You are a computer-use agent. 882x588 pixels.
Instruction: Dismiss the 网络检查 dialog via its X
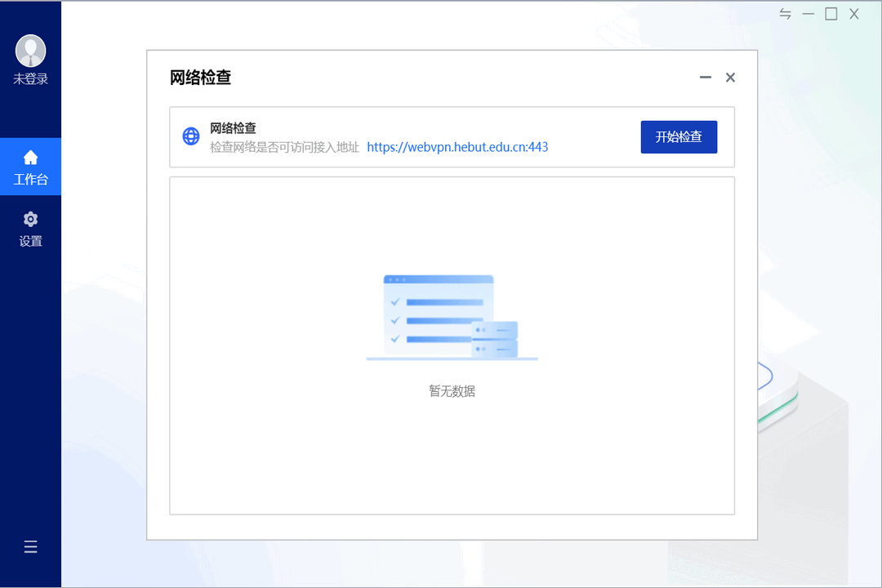[730, 77]
